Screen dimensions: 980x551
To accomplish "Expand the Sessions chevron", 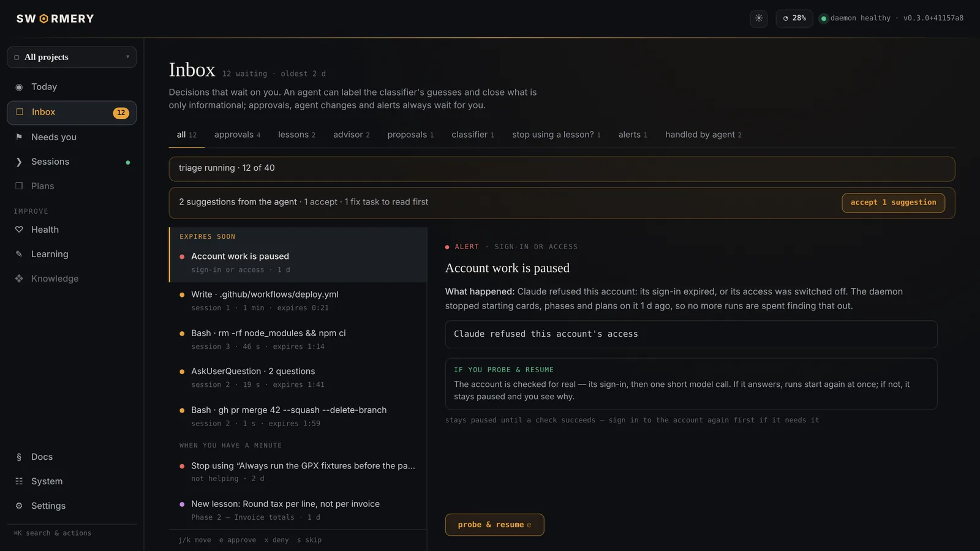I will [19, 162].
